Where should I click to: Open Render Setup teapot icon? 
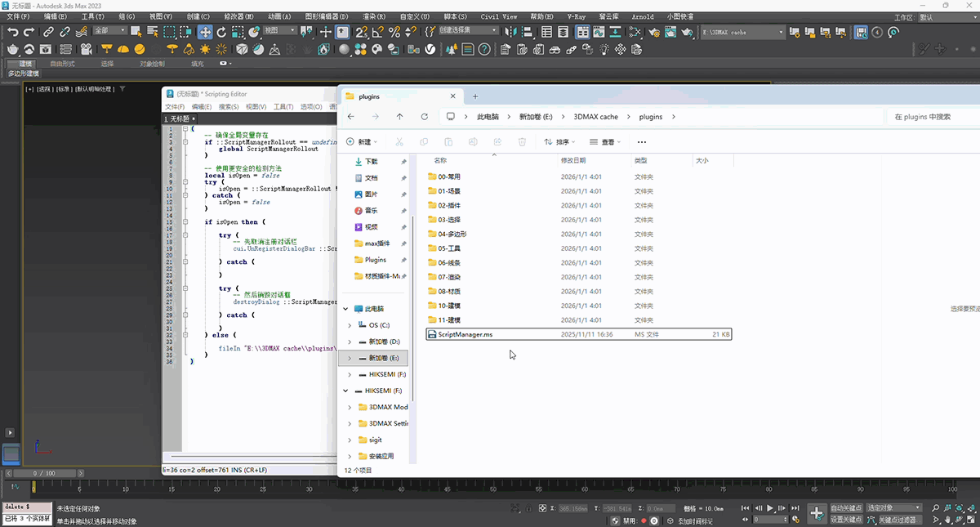(654, 32)
